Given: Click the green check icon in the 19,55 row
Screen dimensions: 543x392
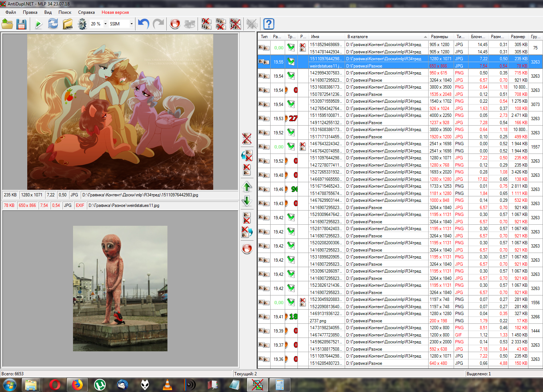Looking at the screenshot, I should click(291, 62).
